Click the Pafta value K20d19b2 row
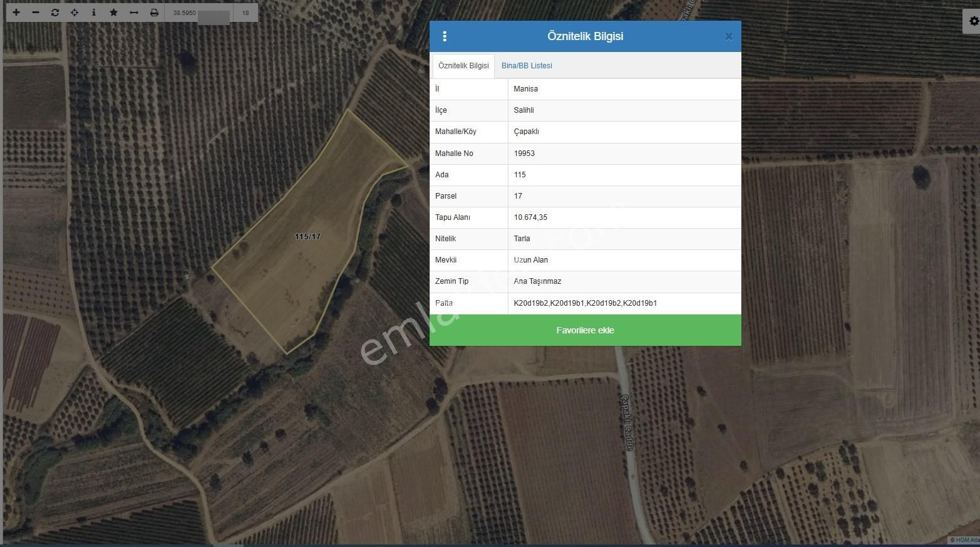The height and width of the screenshot is (547, 980). [585, 303]
